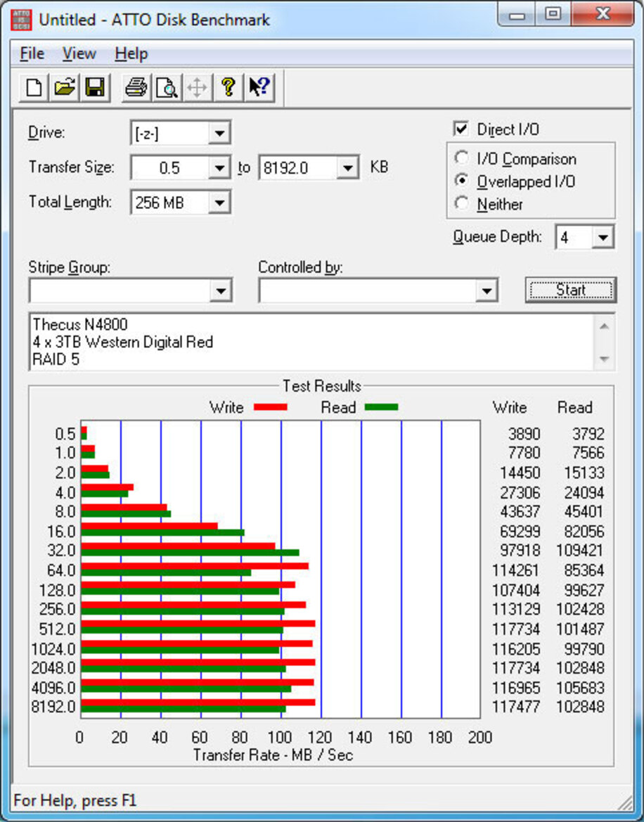Screen dimensions: 644x822
Task: Click the write value 114261
Action: coord(515,570)
